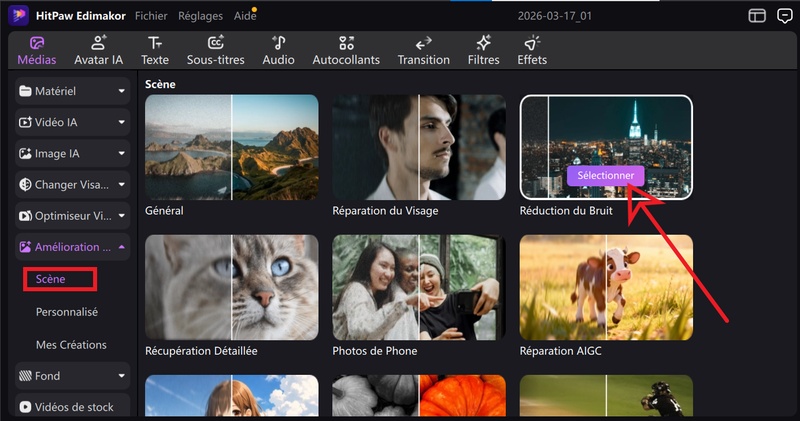Select the baseball player thumbnail
800x421 pixels.
click(x=606, y=396)
